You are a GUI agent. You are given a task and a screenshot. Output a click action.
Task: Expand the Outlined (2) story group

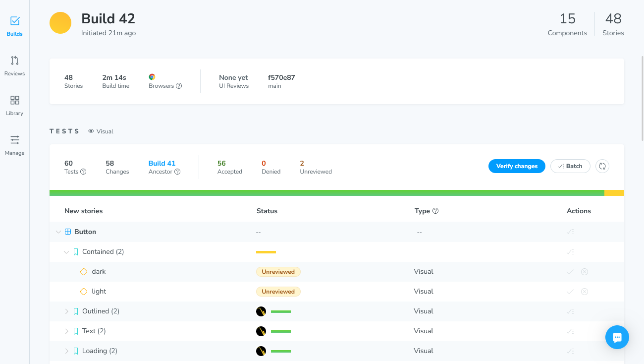click(67, 311)
